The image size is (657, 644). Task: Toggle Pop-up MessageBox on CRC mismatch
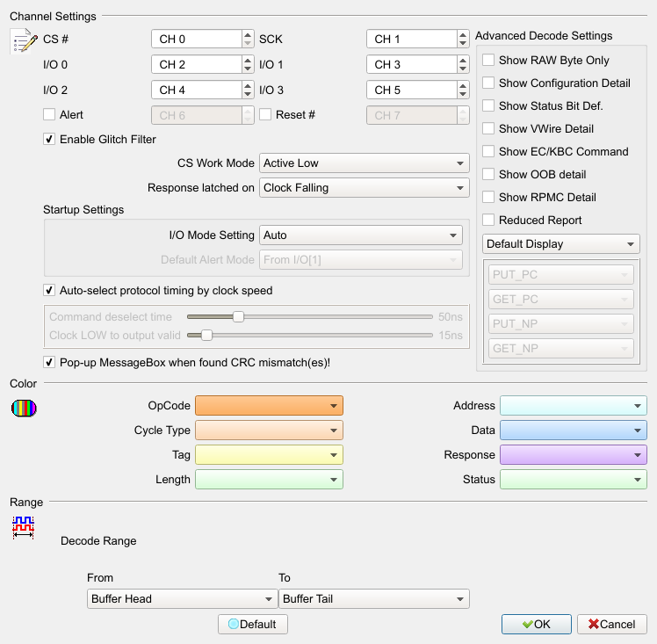(49, 363)
